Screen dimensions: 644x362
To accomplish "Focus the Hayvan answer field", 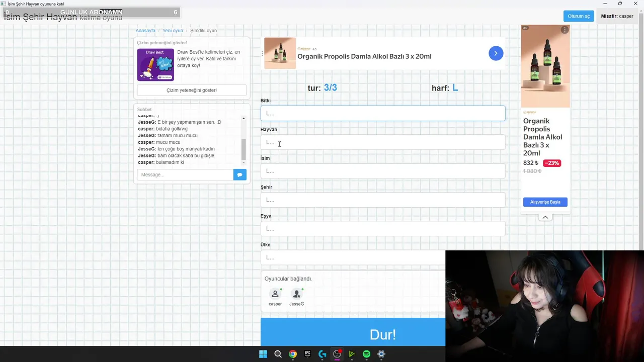I will point(383,142).
